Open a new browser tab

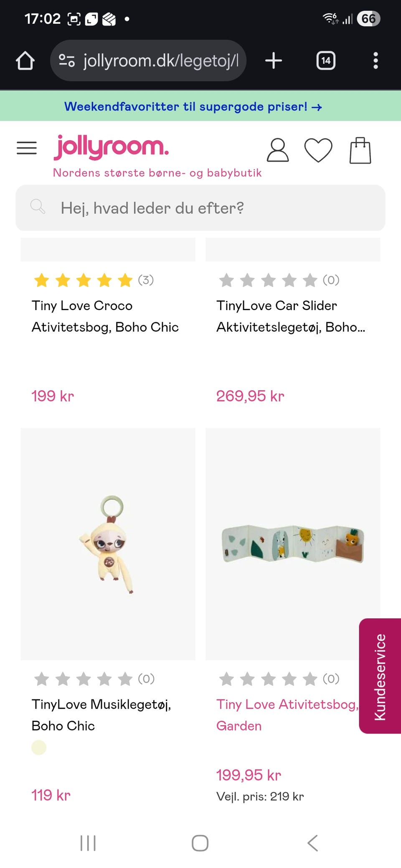(x=274, y=61)
